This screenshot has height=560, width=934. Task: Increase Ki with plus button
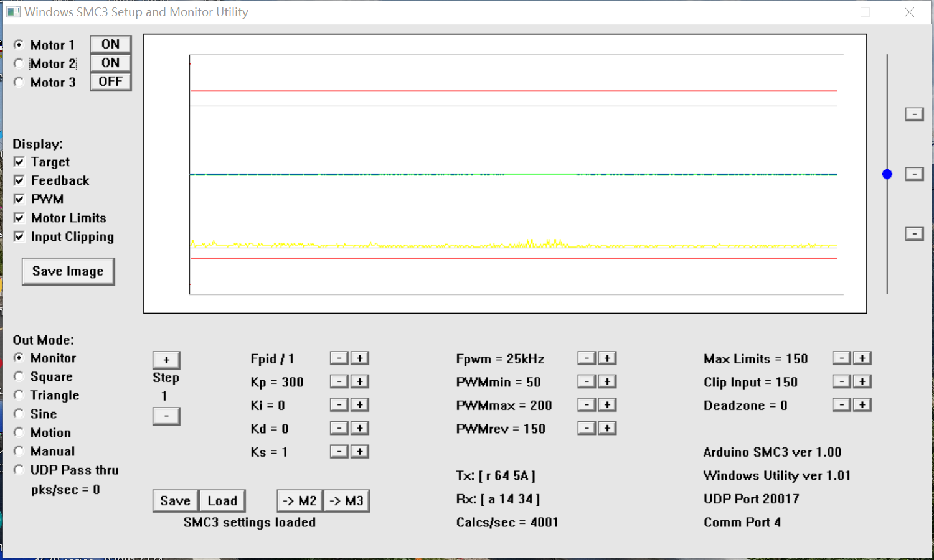(360, 404)
